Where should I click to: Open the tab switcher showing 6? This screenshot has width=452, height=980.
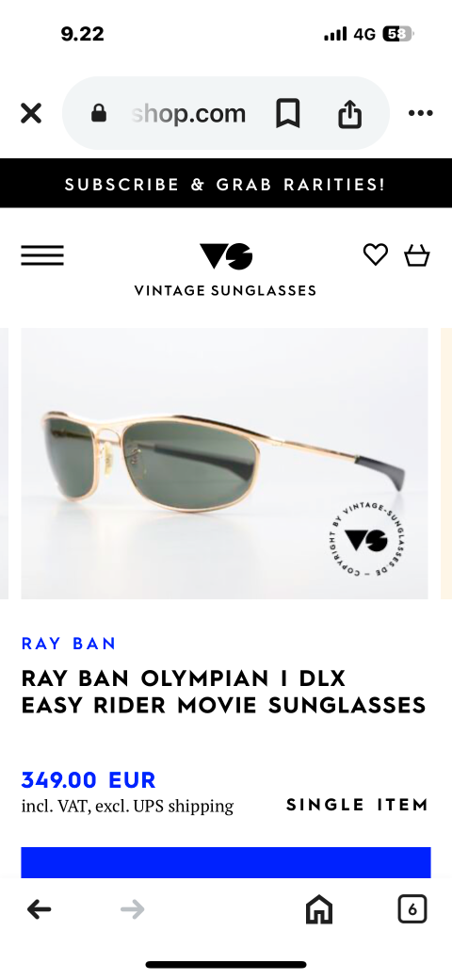pyautogui.click(x=412, y=909)
